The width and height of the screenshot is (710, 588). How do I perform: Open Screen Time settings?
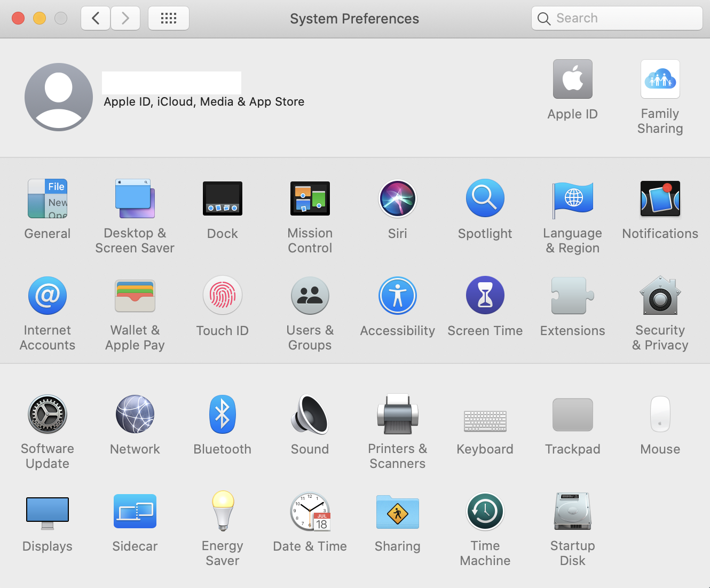point(485,295)
